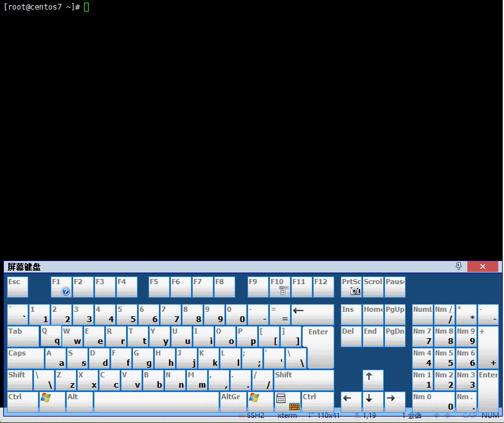This screenshot has width=504, height=423.
Task: Click the context menu key
Action: tap(288, 401)
